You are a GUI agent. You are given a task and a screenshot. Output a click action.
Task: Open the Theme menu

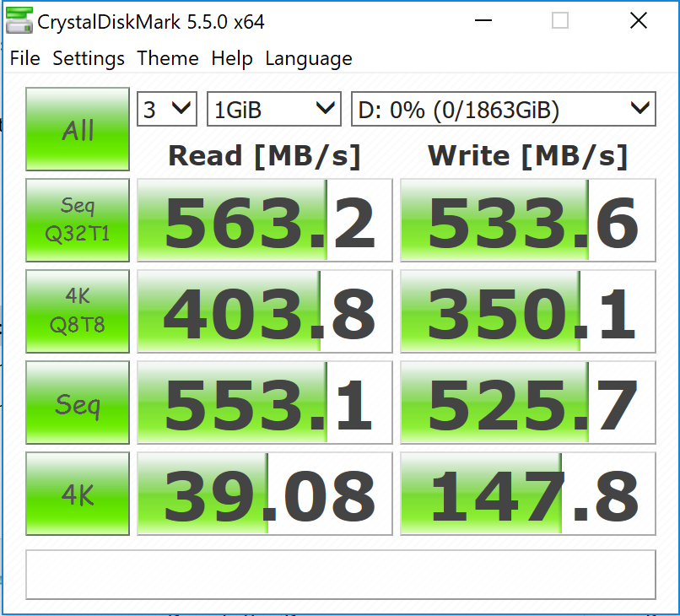(x=168, y=58)
